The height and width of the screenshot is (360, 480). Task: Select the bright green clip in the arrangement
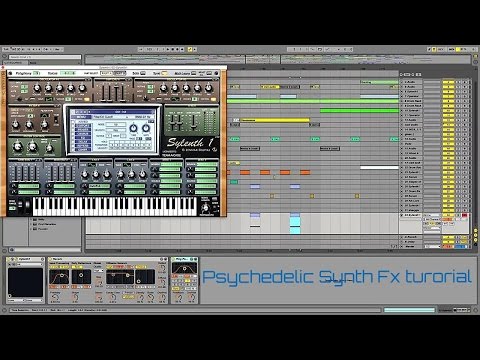pyautogui.click(x=359, y=110)
